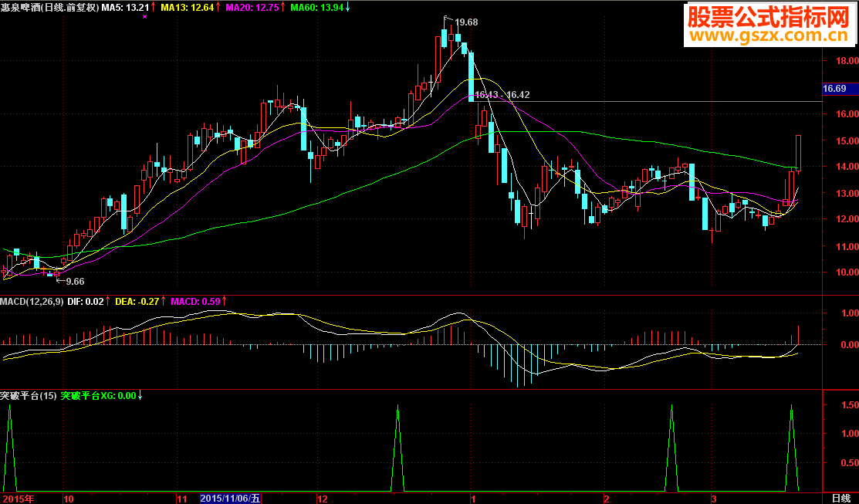859x504 pixels.
Task: Click the month 10 marker on the time axis
Action: pyautogui.click(x=69, y=499)
